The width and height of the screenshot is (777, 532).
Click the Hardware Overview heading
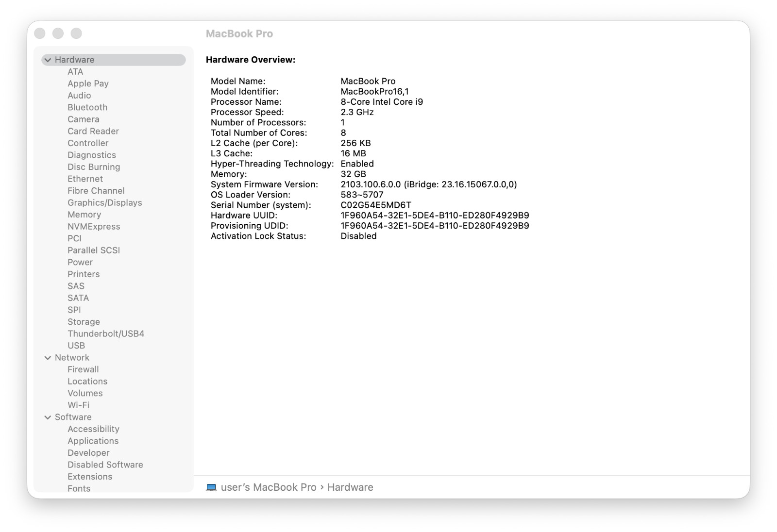[x=251, y=60]
